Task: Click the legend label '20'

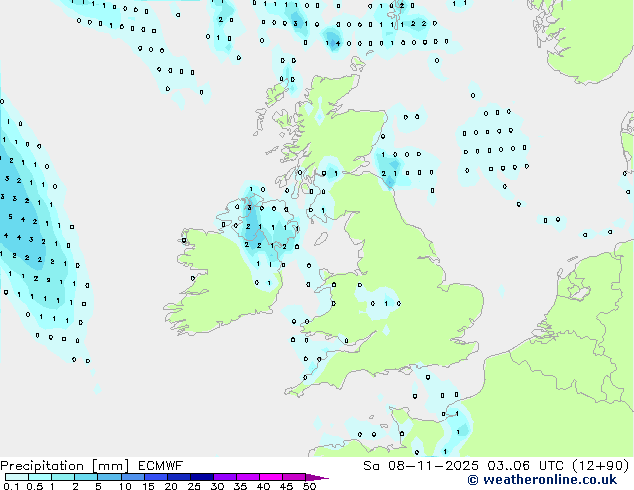Action: (171, 486)
